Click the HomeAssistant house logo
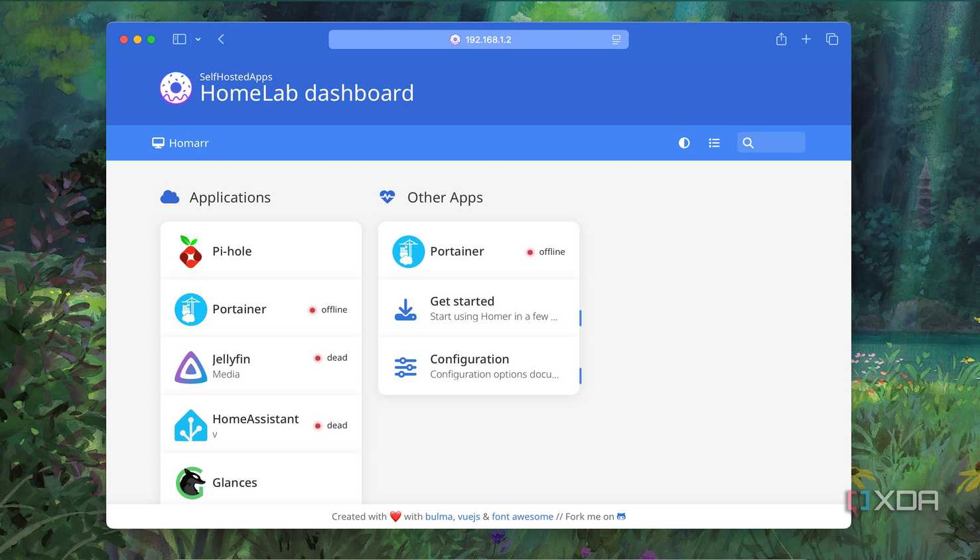The height and width of the screenshot is (560, 980). click(x=190, y=425)
